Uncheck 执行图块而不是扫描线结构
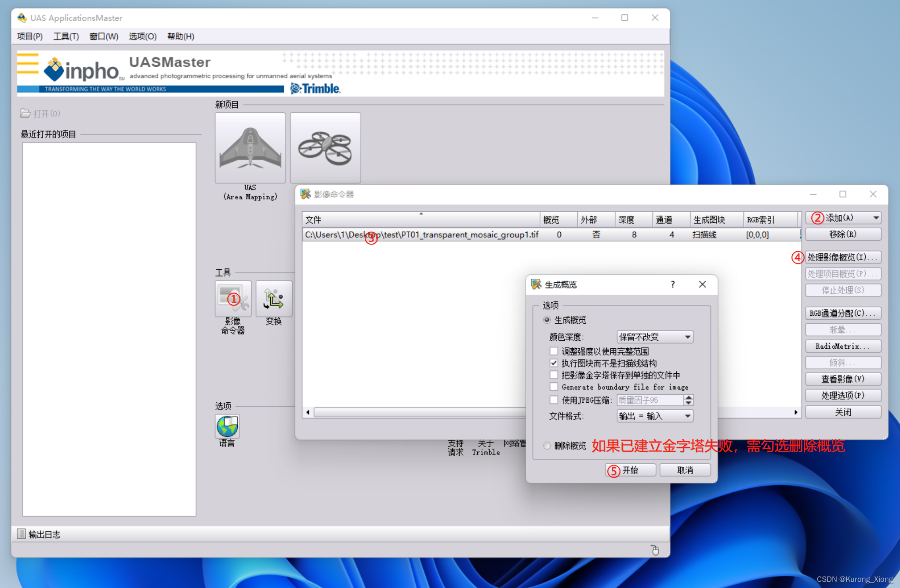The width and height of the screenshot is (900, 588). [x=554, y=363]
